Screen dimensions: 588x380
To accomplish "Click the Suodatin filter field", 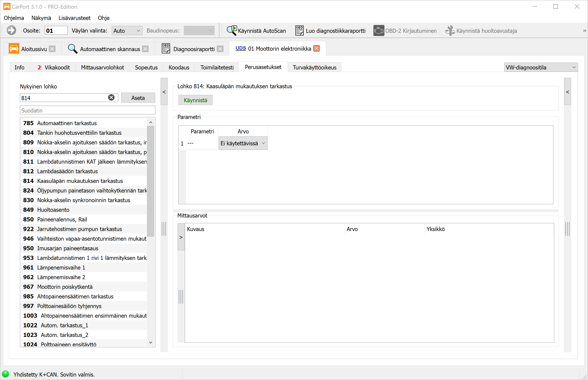I will [87, 110].
